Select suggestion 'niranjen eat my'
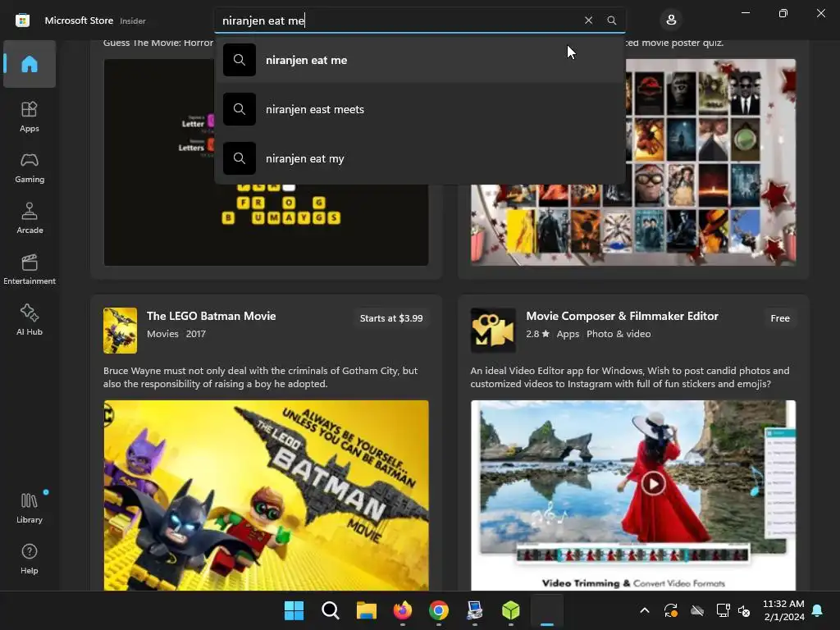Image resolution: width=840 pixels, height=630 pixels. pyautogui.click(x=420, y=158)
